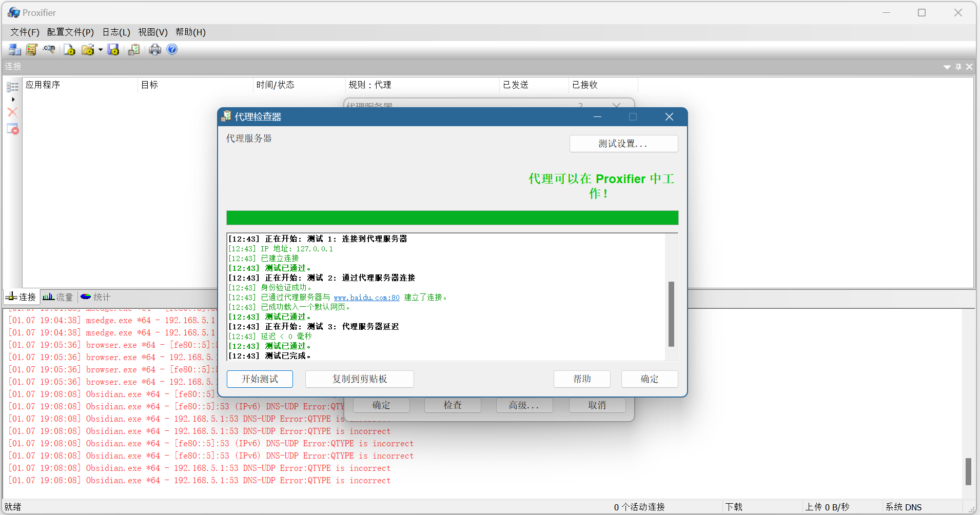980x515 pixels.
Task: Click the green test progress bar
Action: [452, 218]
